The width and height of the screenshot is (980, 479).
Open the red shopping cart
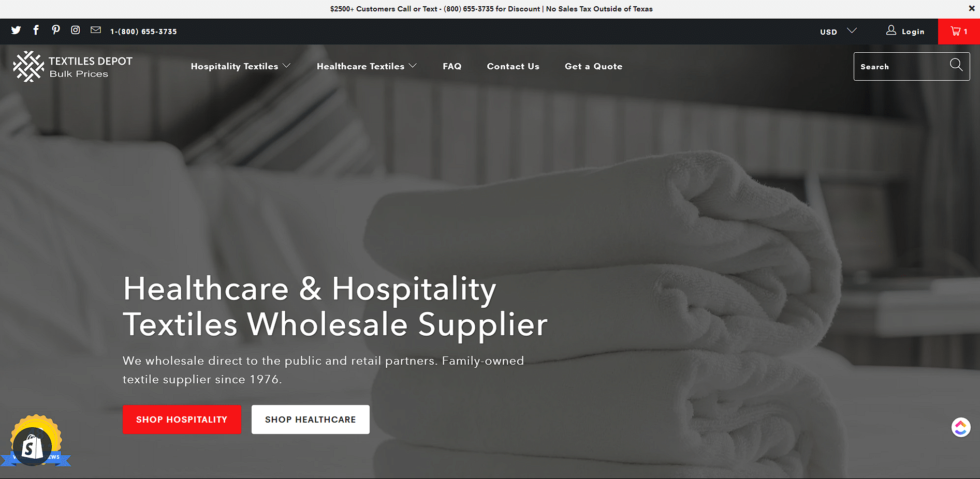(x=959, y=32)
